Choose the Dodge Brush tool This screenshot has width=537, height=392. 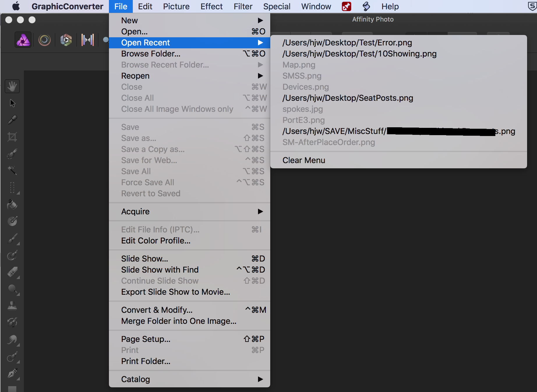[12, 289]
